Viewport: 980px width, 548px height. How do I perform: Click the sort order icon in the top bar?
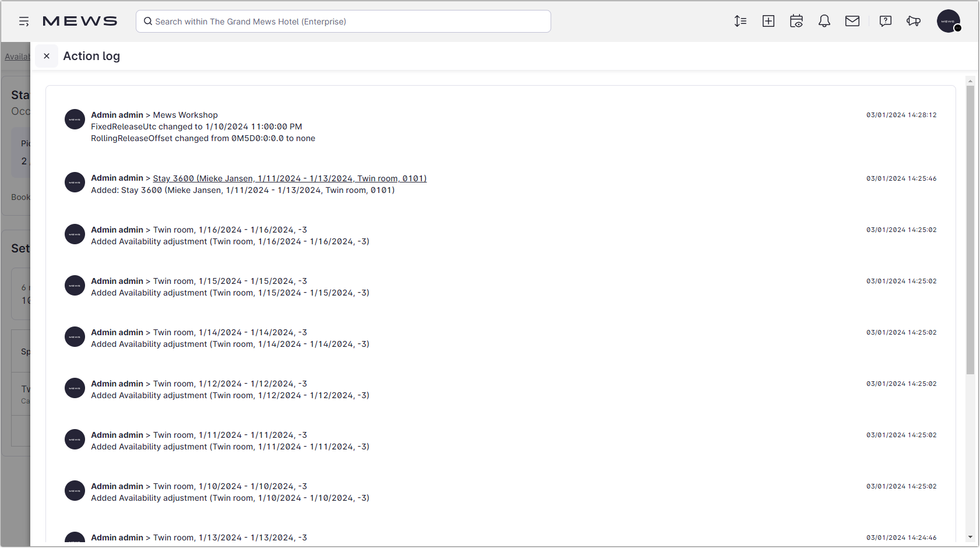pos(741,21)
